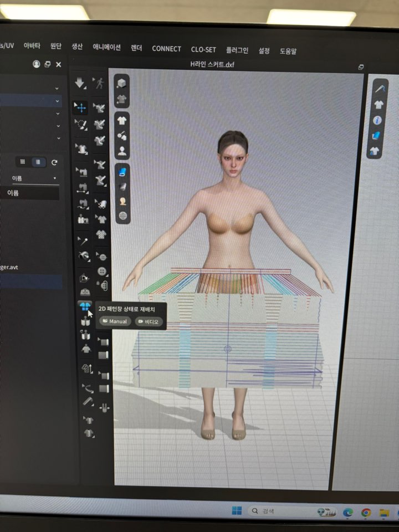This screenshot has width=399, height=532.
Task: Click the 비디오 button in the tooltip
Action: (x=148, y=321)
